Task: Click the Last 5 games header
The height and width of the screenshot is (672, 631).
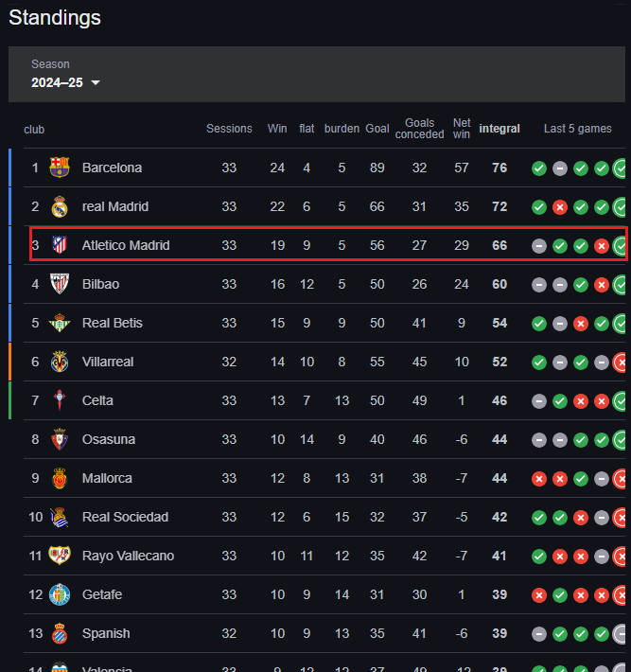Action: tap(577, 129)
